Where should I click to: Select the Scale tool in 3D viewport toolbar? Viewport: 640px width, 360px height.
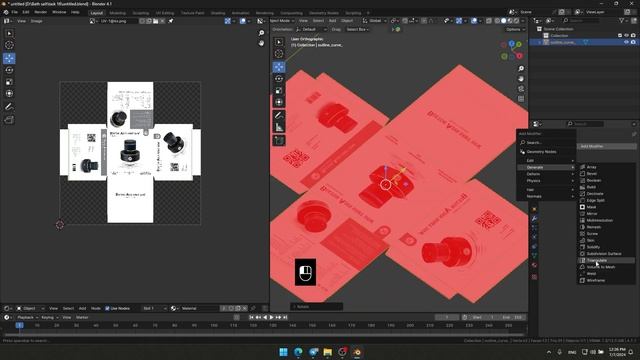(279, 90)
